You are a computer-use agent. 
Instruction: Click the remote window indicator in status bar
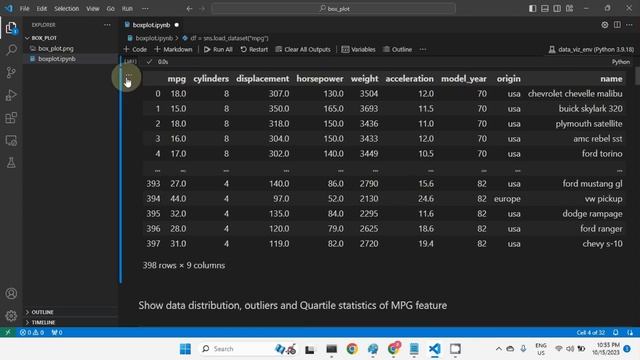(x=7, y=332)
